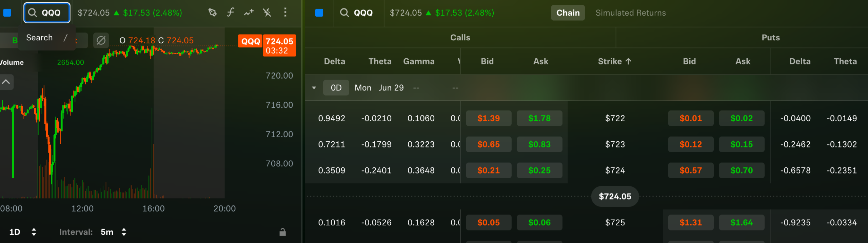Click the $725 put bid $1.31
The image size is (868, 243).
coord(691,223)
